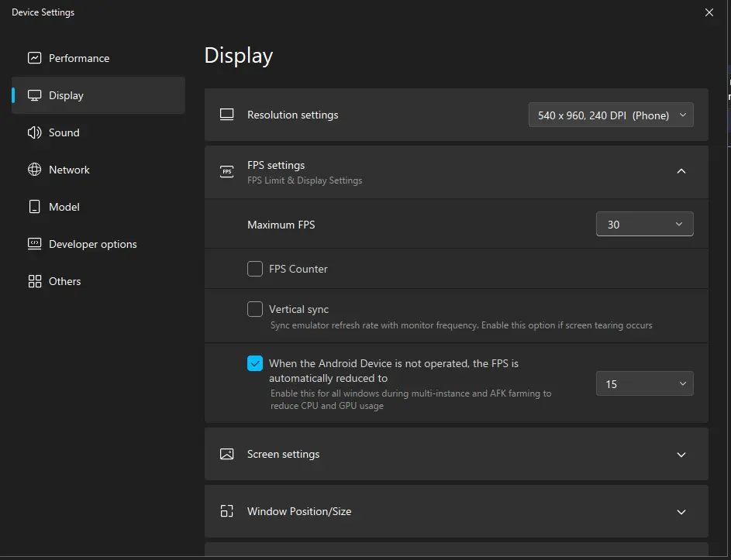
Task: Click the multi-instance AFK farming description text
Action: [411, 399]
